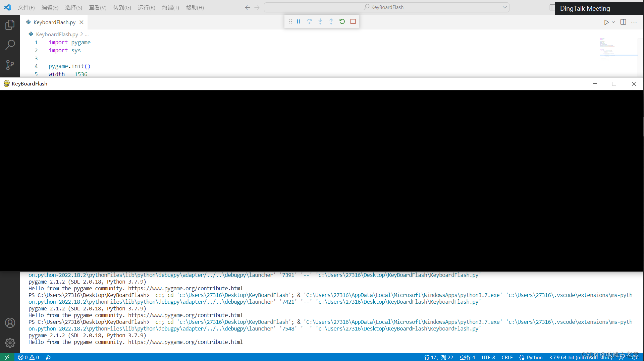
Task: Open the 选择(S) menu
Action: [73, 7]
